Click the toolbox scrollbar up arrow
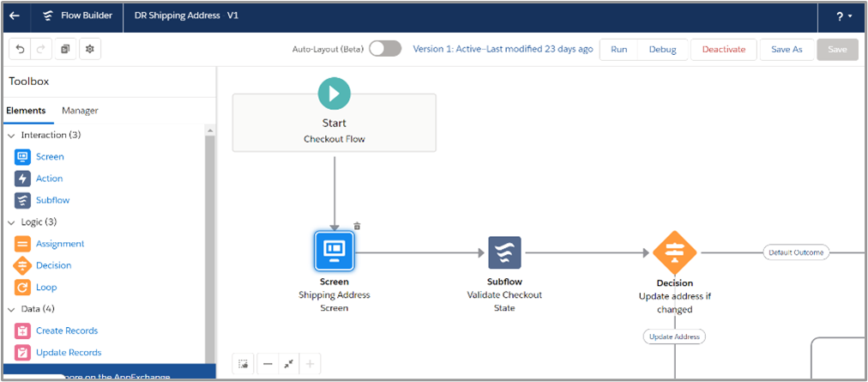Screen dimensions: 868x382 210,130
